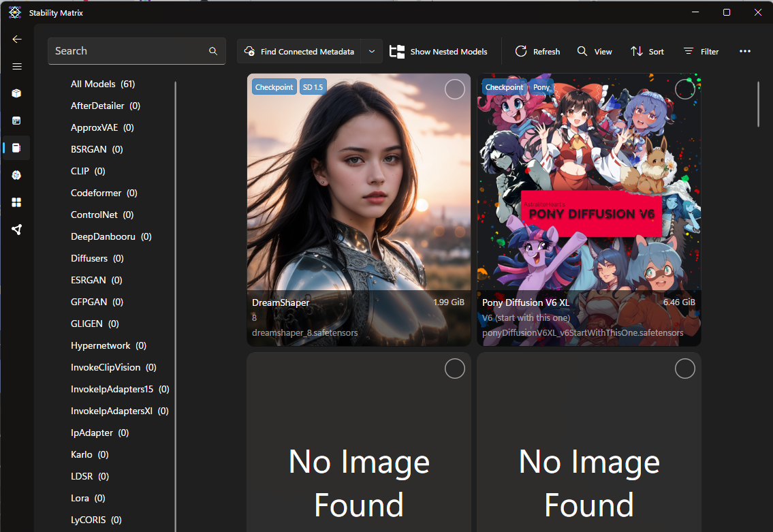Select the DreamShaper card checkbox circle
The height and width of the screenshot is (532, 773).
pyautogui.click(x=454, y=89)
